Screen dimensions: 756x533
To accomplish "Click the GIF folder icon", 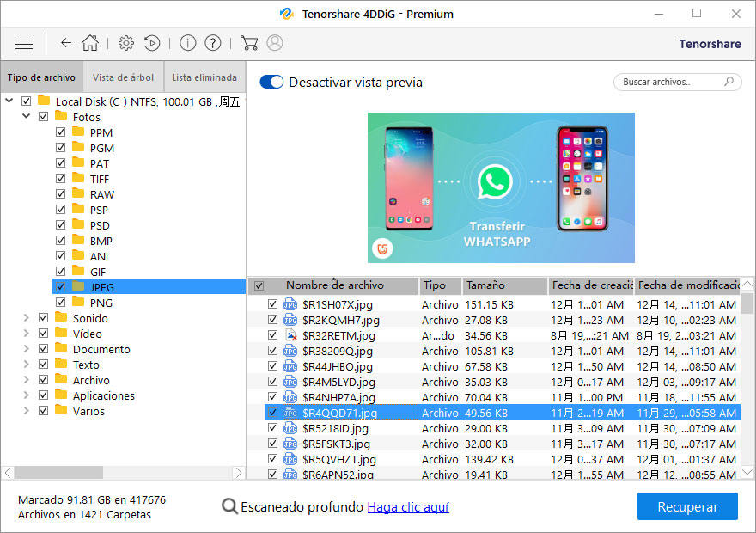I will tap(78, 271).
